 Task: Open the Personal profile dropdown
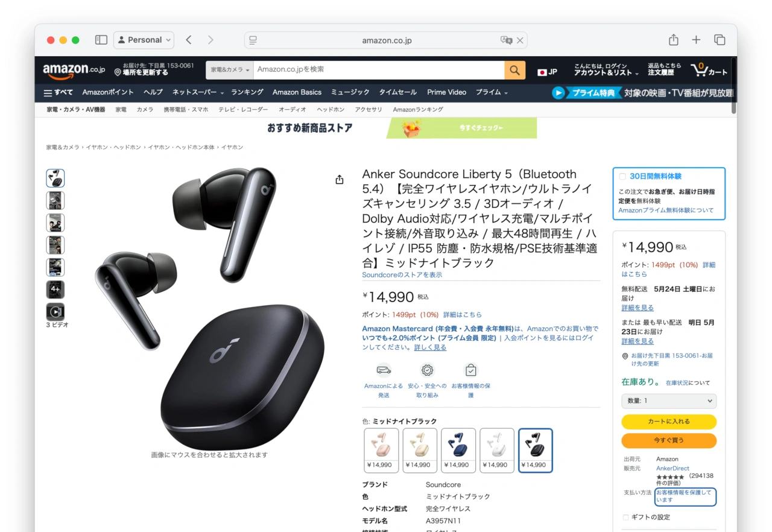[144, 40]
